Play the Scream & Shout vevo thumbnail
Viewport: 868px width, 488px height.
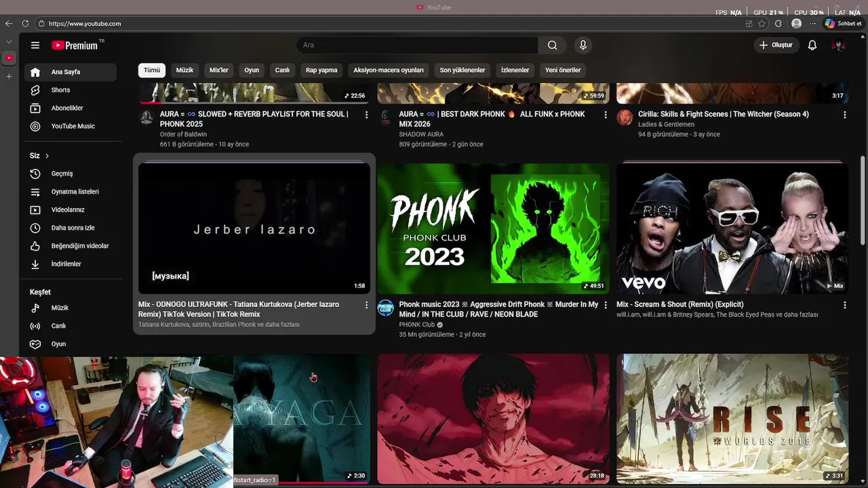point(732,228)
